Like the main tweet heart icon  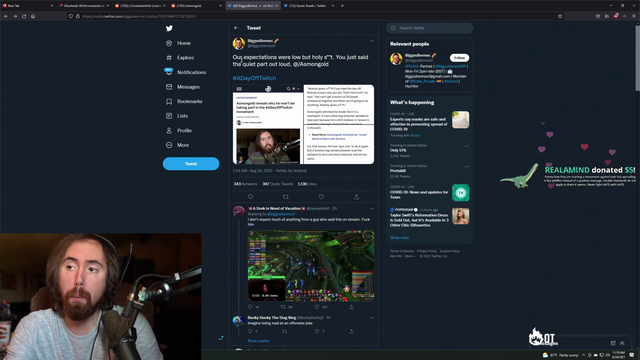click(321, 197)
